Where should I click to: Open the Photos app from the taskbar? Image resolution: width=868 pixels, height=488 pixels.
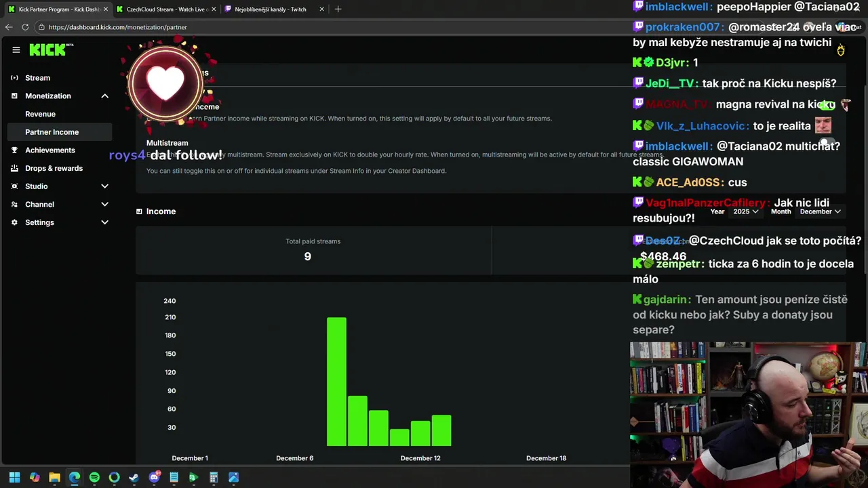pos(233,478)
